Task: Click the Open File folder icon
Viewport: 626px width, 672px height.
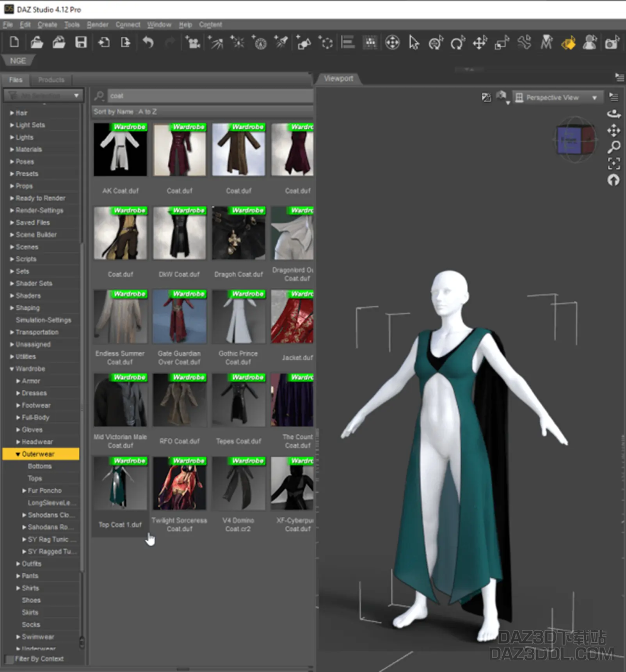Action: coord(37,42)
